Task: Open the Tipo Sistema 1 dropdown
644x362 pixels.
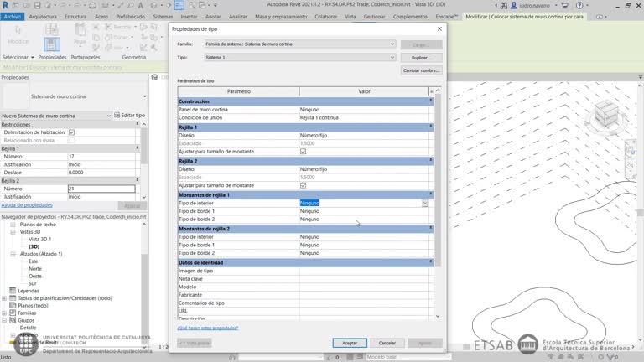Action: pyautogui.click(x=392, y=57)
